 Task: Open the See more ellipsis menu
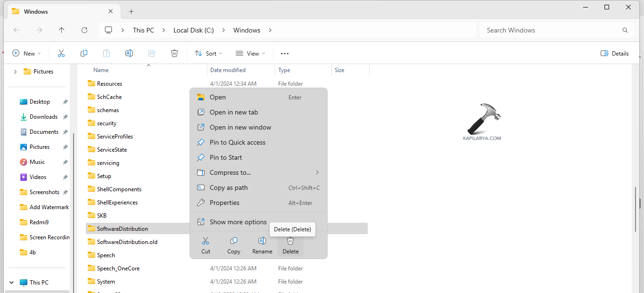[285, 53]
